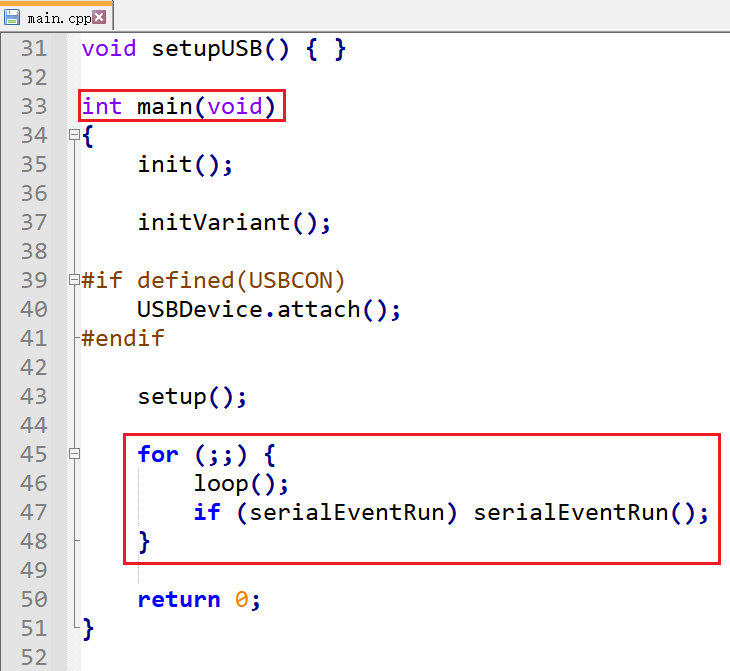The image size is (730, 671).
Task: Click the 'loop();' call
Action: tap(241, 484)
